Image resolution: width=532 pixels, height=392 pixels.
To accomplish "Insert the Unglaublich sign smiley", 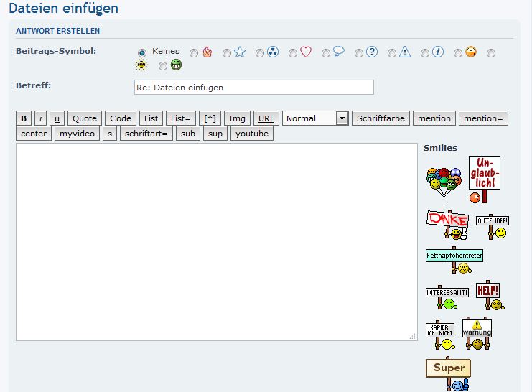I will [484, 179].
